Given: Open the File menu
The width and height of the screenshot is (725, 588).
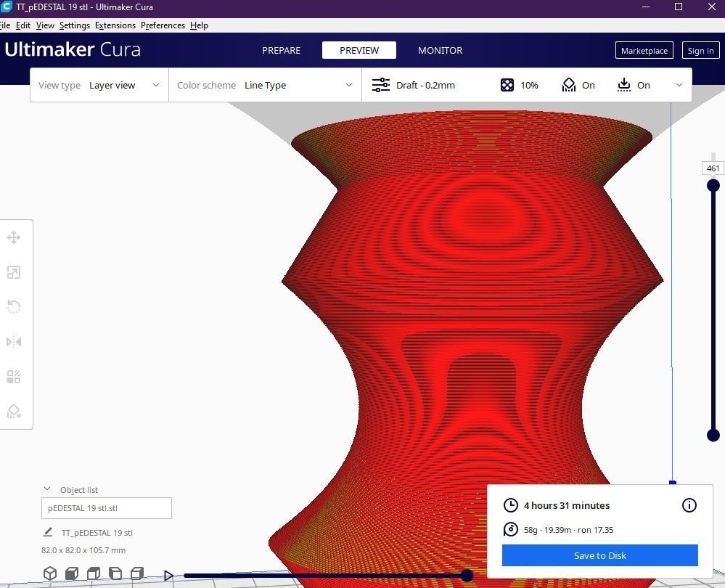Looking at the screenshot, I should (x=4, y=25).
